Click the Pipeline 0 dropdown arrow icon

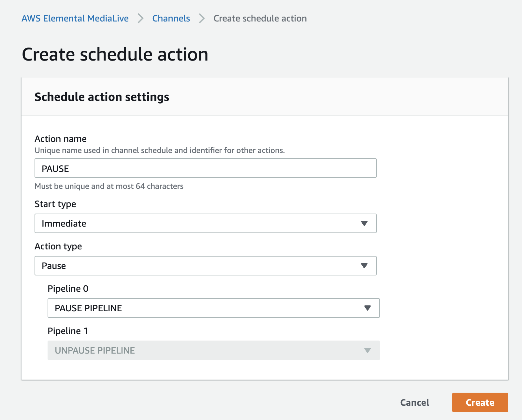(368, 308)
